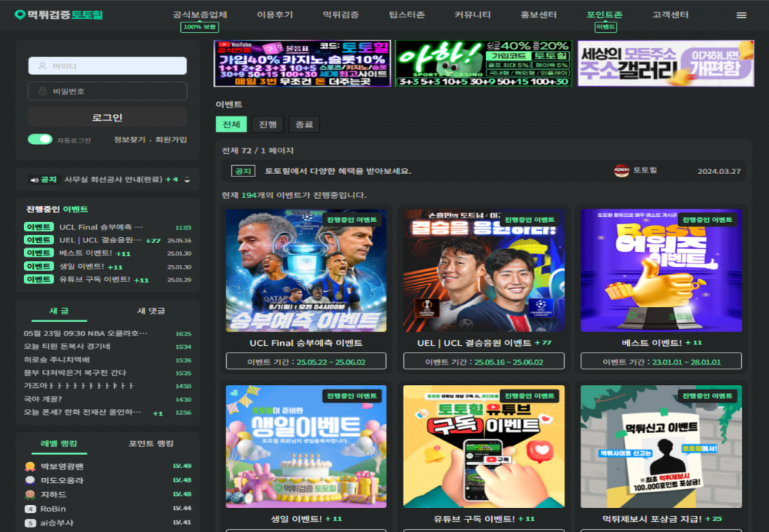Click the 회원가입 link
The width and height of the screenshot is (769, 532).
tap(171, 140)
